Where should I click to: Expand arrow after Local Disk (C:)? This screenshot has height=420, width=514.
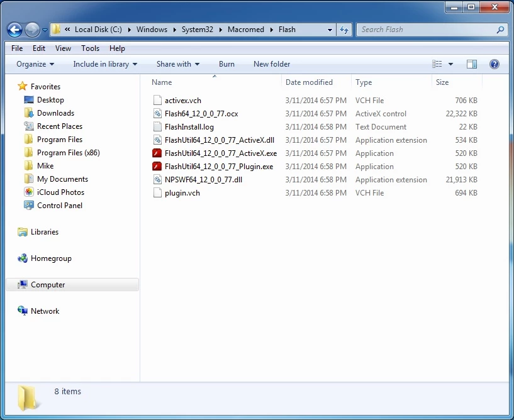point(130,30)
